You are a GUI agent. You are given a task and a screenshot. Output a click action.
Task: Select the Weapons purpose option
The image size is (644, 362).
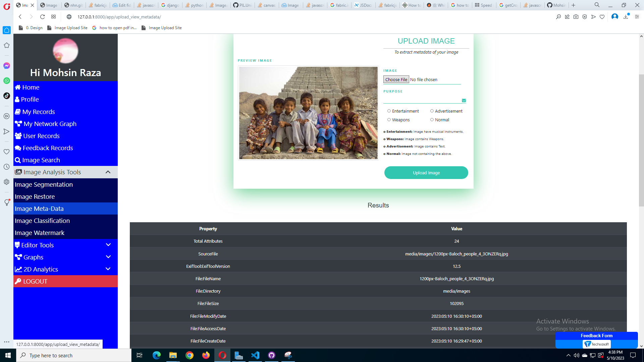[x=389, y=120]
